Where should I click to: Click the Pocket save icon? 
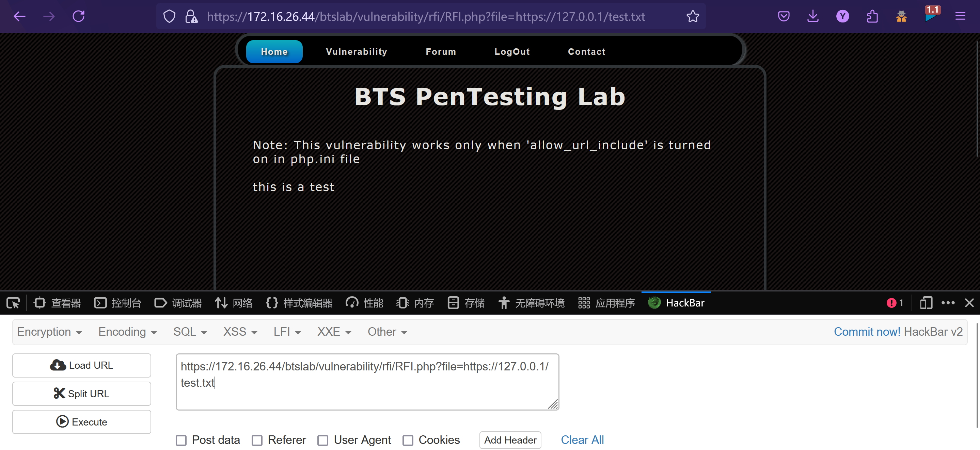[x=783, y=16]
